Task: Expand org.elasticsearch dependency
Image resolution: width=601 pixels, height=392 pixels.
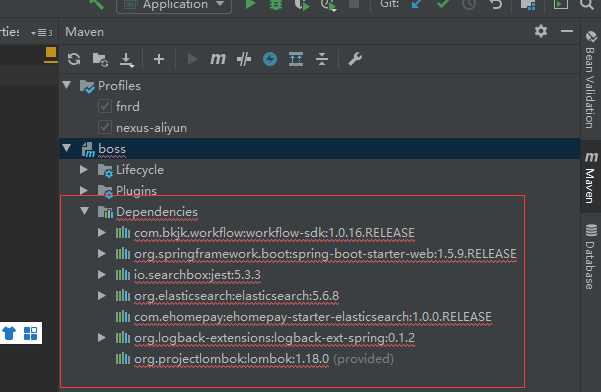Action: (x=102, y=295)
